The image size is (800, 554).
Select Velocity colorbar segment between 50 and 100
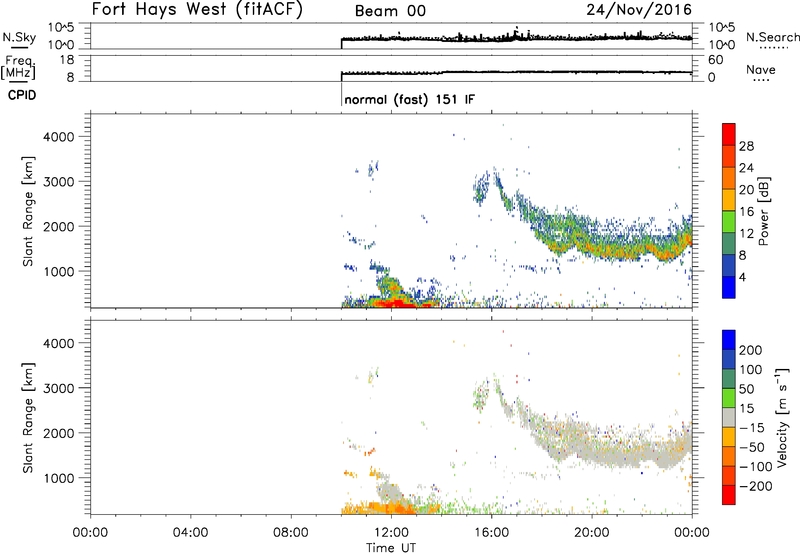(x=729, y=379)
